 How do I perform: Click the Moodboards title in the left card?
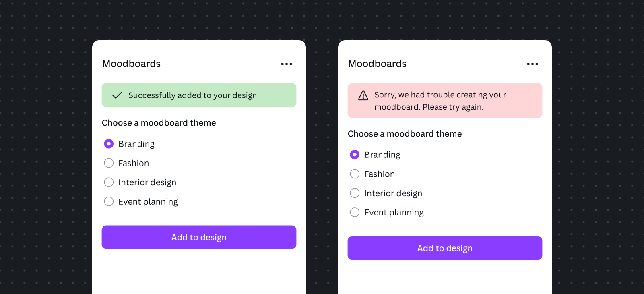point(131,64)
